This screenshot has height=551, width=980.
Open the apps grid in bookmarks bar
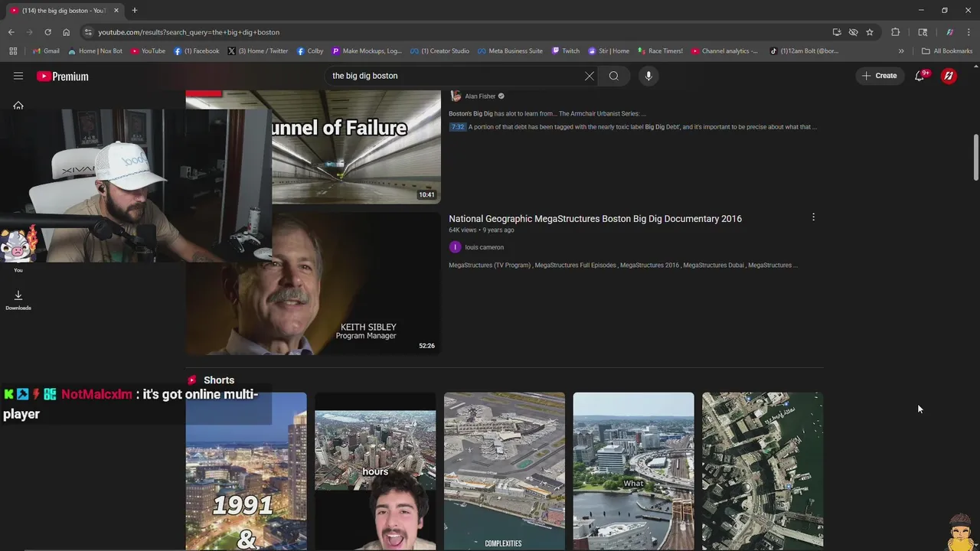tap(13, 51)
